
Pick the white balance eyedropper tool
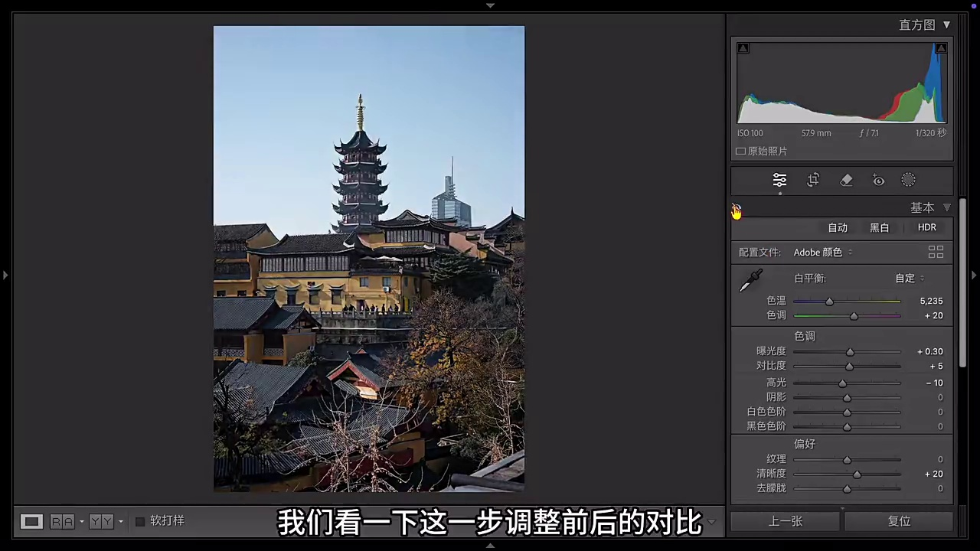pyautogui.click(x=750, y=281)
